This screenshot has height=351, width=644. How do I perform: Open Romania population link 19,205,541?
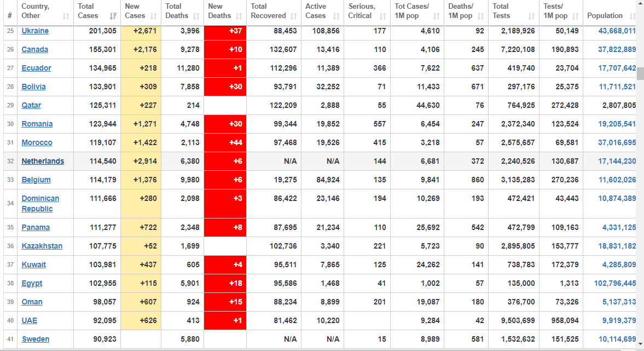tap(617, 124)
